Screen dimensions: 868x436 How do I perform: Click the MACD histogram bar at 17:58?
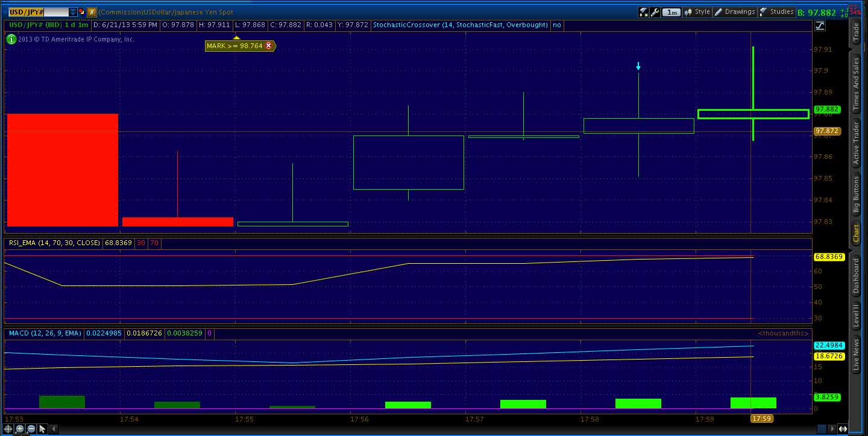638,403
